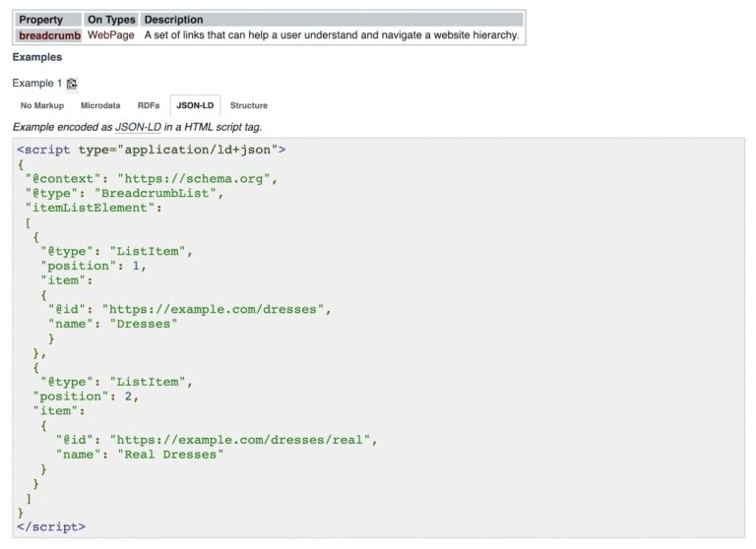Click the Property column header
The image size is (756, 549).
[40, 20]
